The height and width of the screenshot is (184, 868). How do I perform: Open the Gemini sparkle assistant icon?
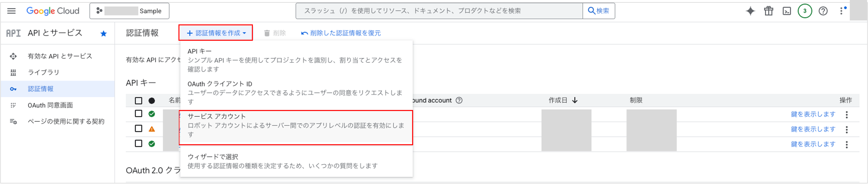(750, 11)
